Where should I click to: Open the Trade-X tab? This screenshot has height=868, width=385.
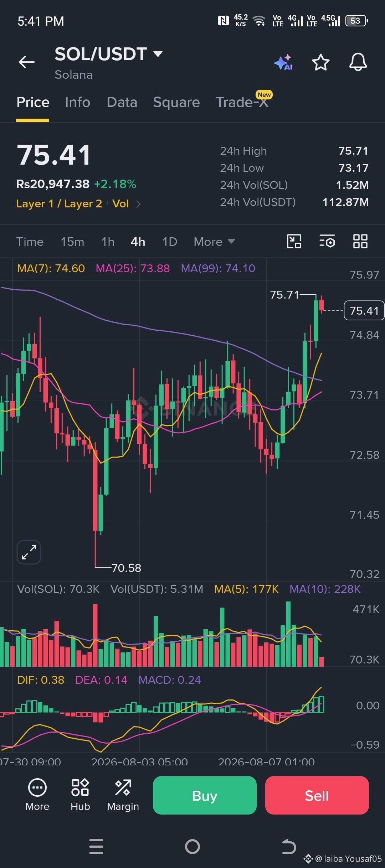click(242, 102)
